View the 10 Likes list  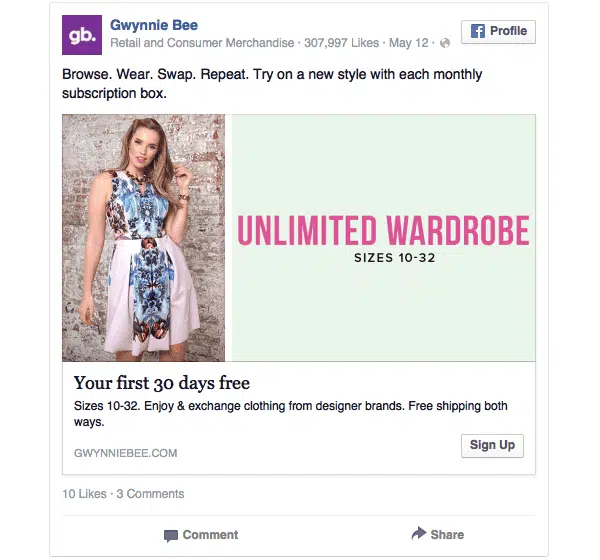pyautogui.click(x=84, y=494)
